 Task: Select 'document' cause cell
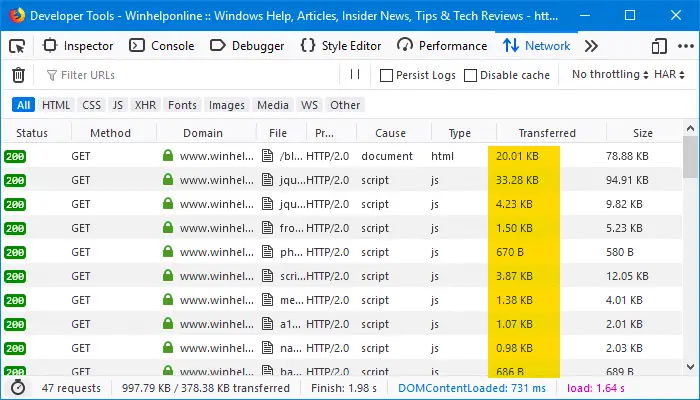387,156
